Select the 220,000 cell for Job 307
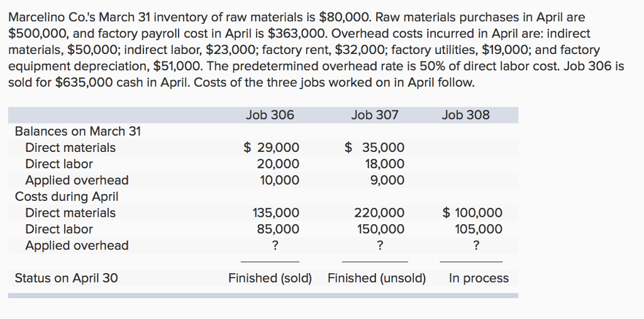This screenshot has width=644, height=319. (x=379, y=213)
